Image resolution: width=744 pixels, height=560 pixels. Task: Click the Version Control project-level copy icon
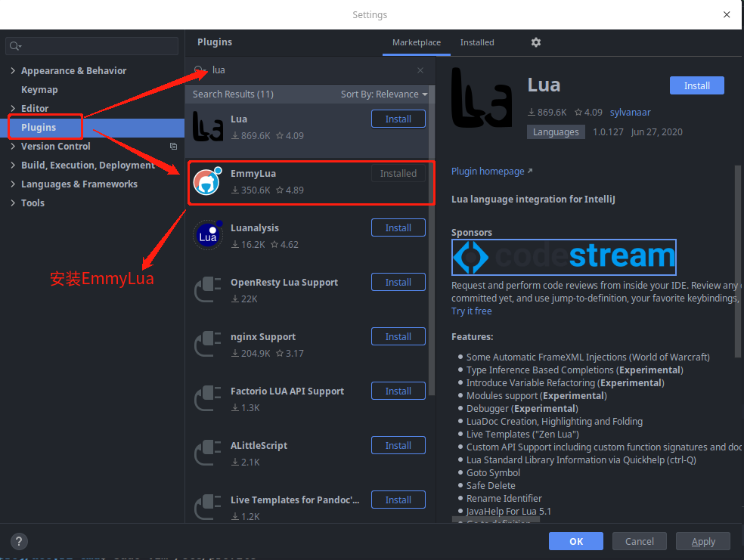173,147
